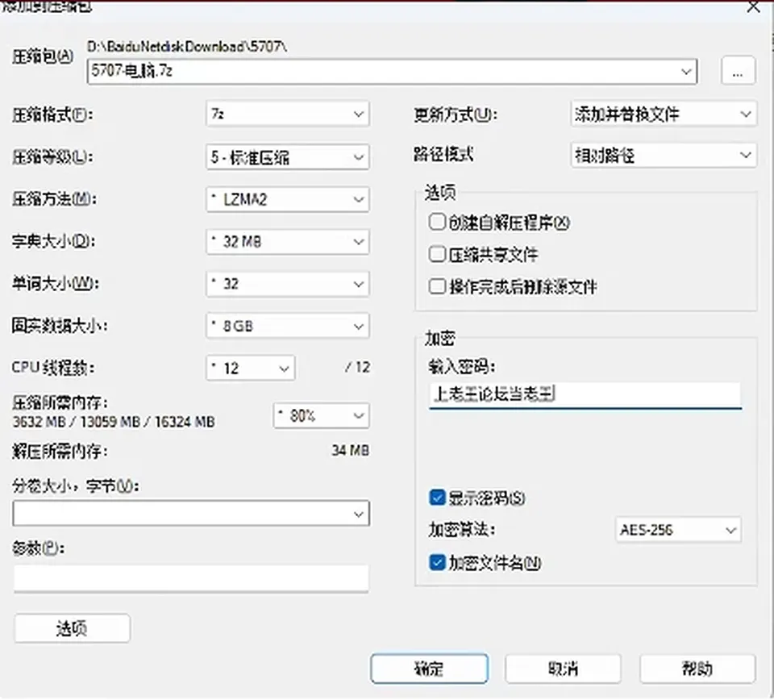The width and height of the screenshot is (774, 700).
Task: Click the 取消 cancel button
Action: [x=563, y=669]
